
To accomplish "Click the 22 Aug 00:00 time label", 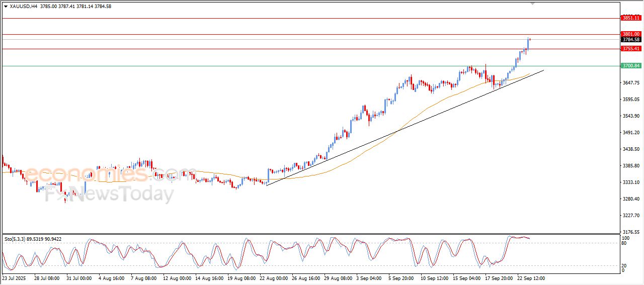I will [273, 277].
